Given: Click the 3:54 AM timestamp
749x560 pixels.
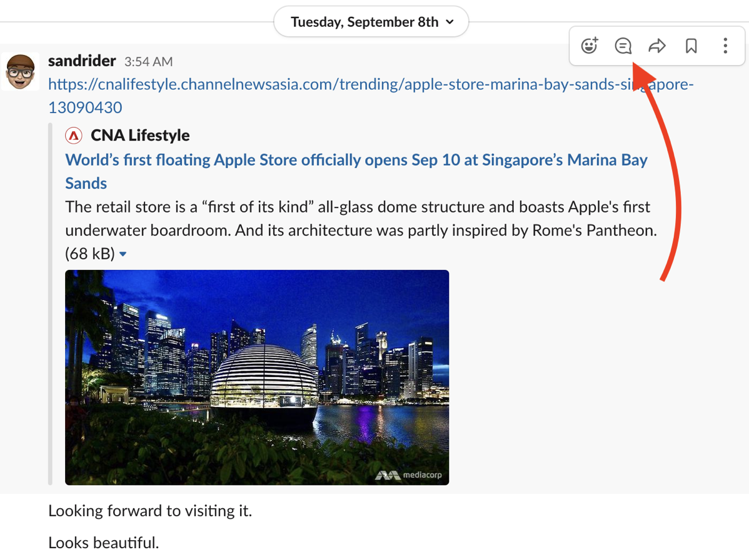Looking at the screenshot, I should tap(149, 62).
